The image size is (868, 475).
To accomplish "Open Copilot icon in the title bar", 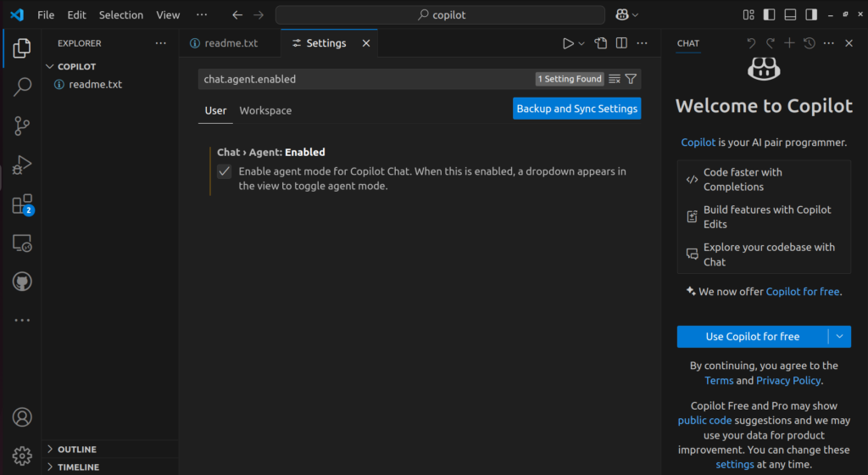I will (622, 15).
